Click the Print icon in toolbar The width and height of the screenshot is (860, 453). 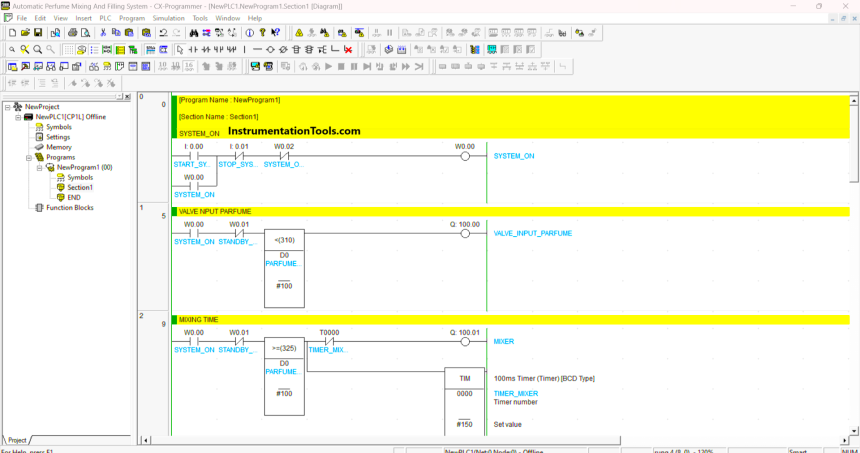click(x=72, y=33)
